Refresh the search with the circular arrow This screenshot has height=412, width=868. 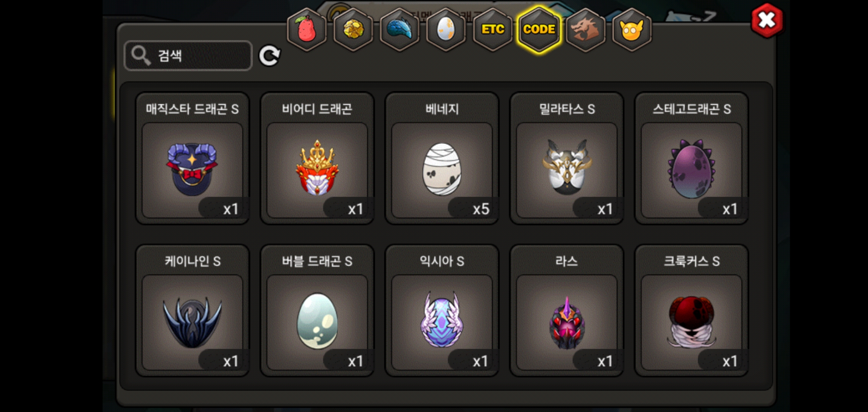270,56
